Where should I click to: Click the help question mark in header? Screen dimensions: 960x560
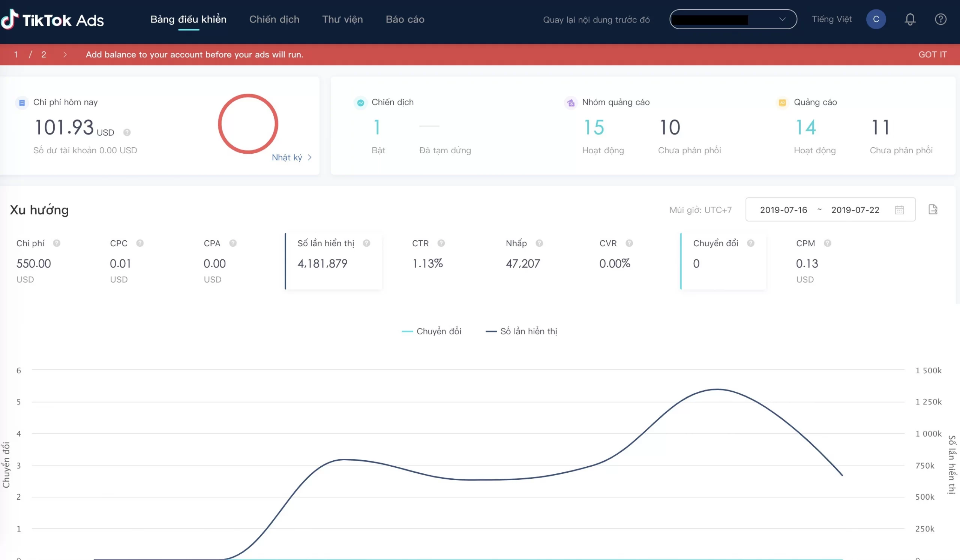[940, 19]
